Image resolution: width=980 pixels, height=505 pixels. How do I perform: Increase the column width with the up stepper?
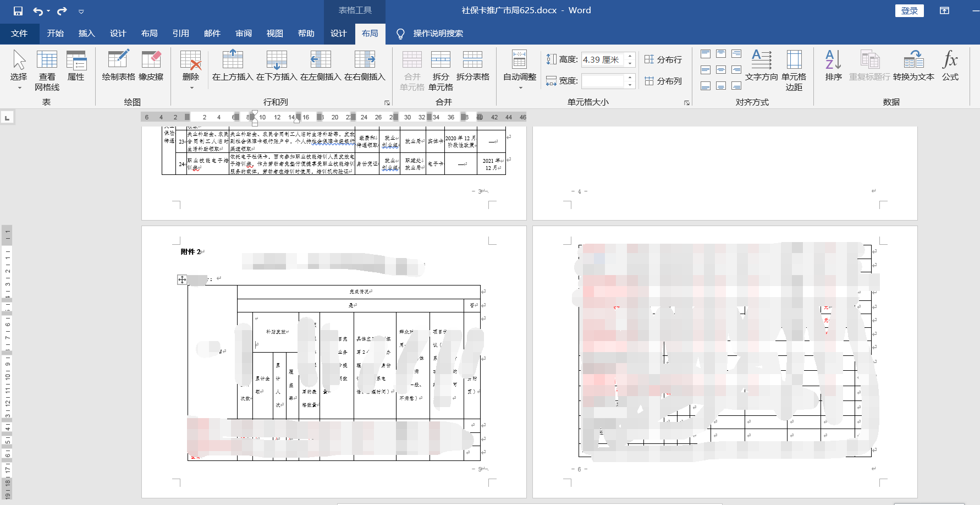pyautogui.click(x=630, y=78)
